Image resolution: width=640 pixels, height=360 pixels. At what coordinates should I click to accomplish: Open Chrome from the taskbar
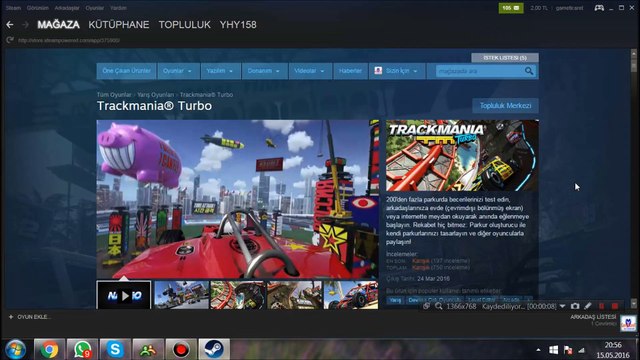point(49,349)
